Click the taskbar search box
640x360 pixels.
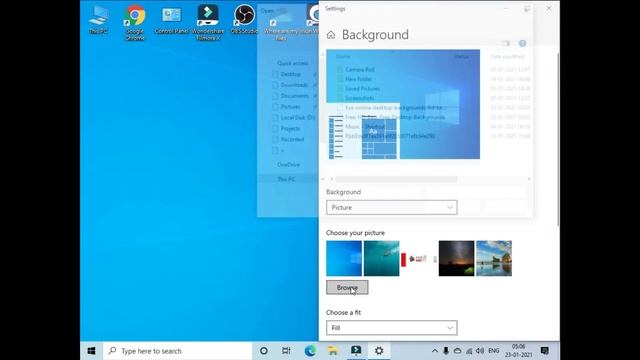click(178, 351)
